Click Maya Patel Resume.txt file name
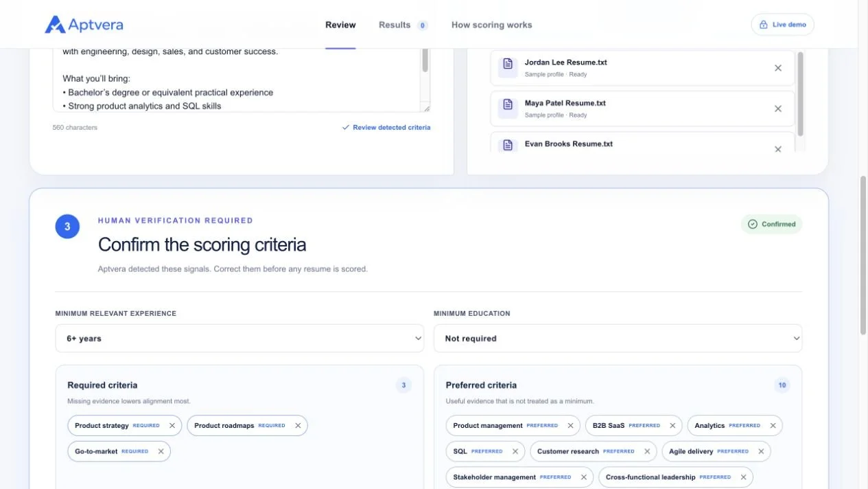Viewport: 868px width, 489px height. tap(565, 103)
